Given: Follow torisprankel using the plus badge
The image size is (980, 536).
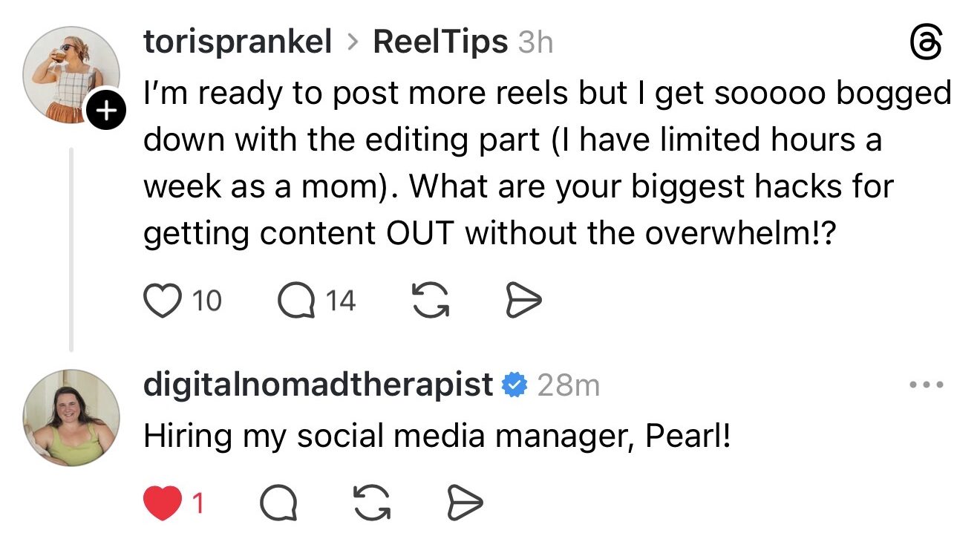Looking at the screenshot, I should [x=107, y=112].
